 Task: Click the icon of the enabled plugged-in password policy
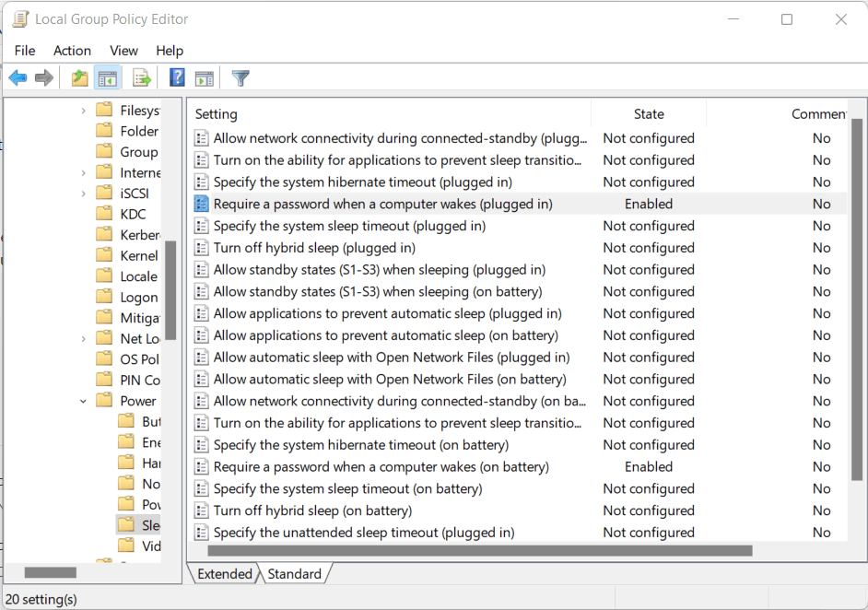click(x=202, y=205)
